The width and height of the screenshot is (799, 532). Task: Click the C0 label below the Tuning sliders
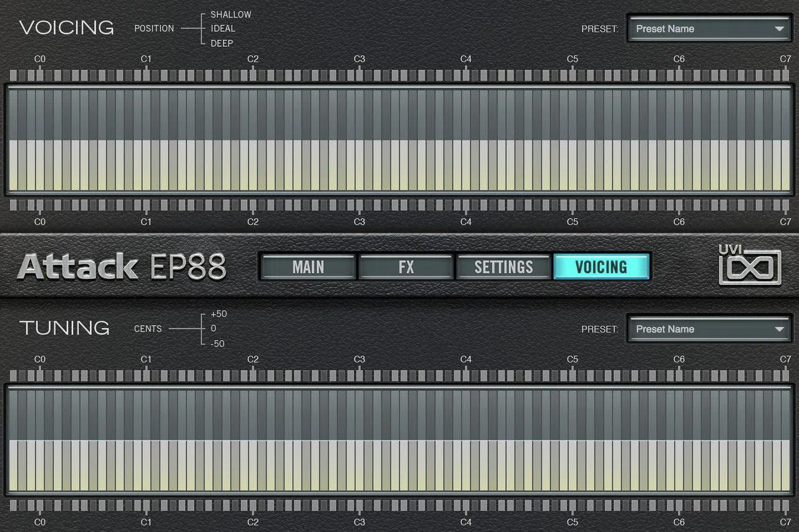pos(40,522)
